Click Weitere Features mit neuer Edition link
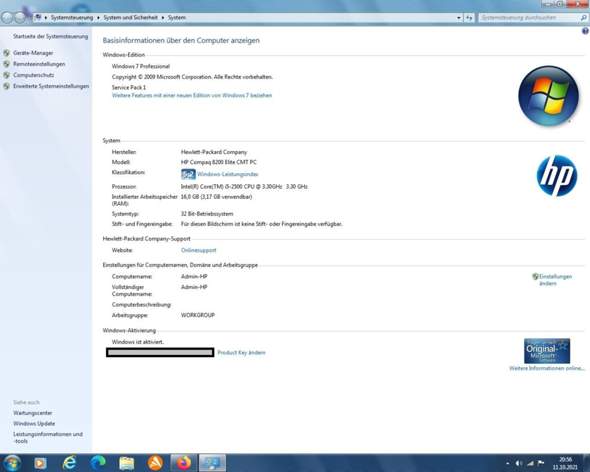This screenshot has width=590, height=472. [192, 95]
